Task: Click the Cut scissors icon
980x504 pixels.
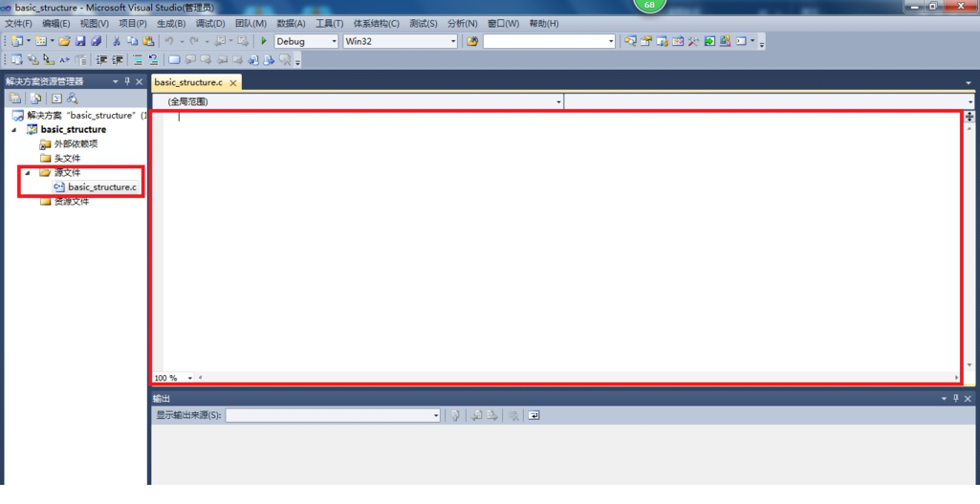Action: pyautogui.click(x=117, y=41)
